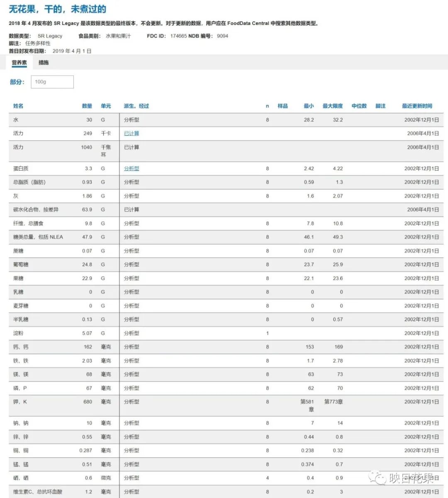Sort by 派生.经过 column header

(x=137, y=106)
